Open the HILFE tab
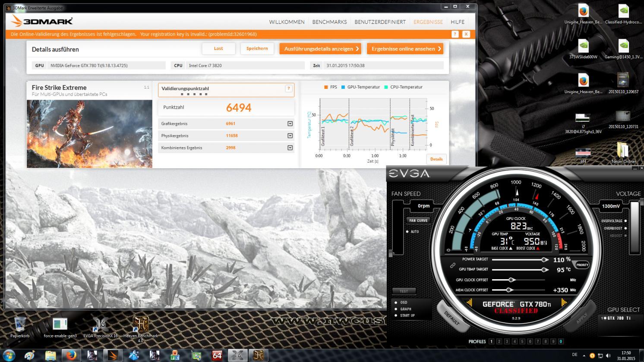Screen dimensions: 644x362 [458, 22]
